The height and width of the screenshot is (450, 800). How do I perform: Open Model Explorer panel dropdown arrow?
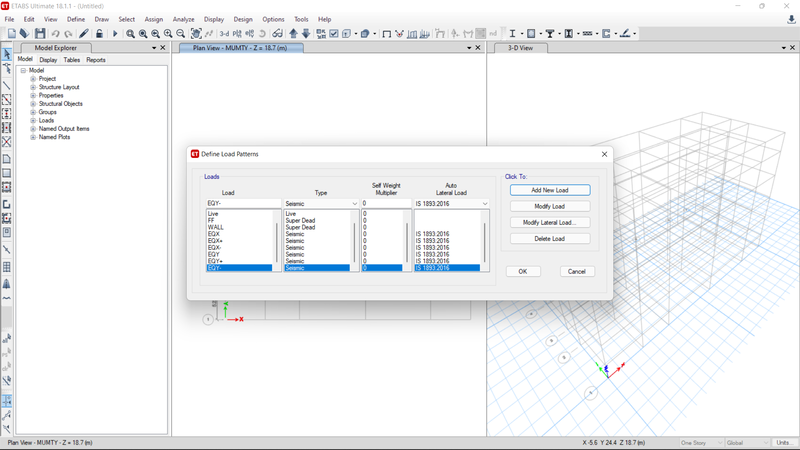tap(154, 48)
